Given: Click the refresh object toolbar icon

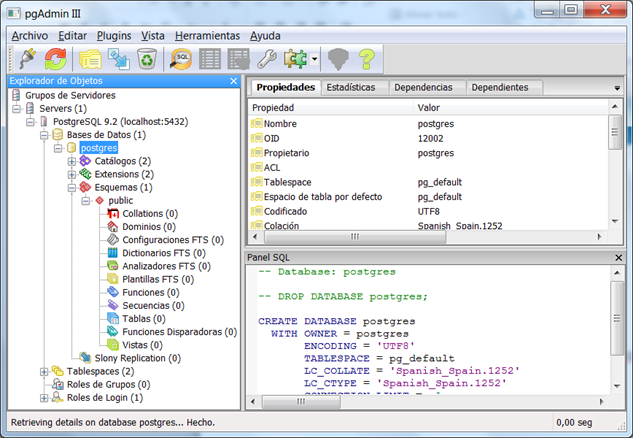Looking at the screenshot, I should coord(56,59).
